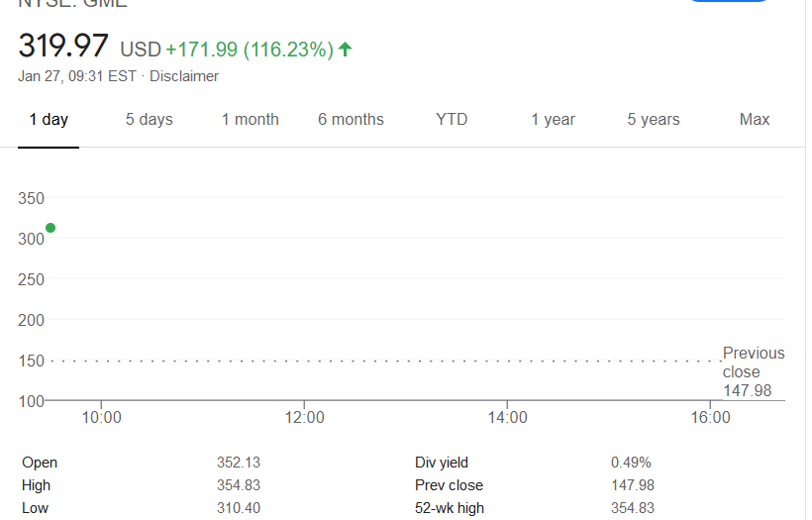Select the Max range tab
This screenshot has width=812, height=520.
pos(755,120)
